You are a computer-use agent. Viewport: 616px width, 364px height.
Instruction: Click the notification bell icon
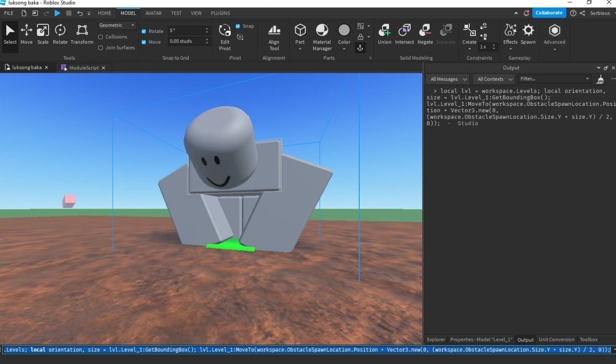point(526,13)
